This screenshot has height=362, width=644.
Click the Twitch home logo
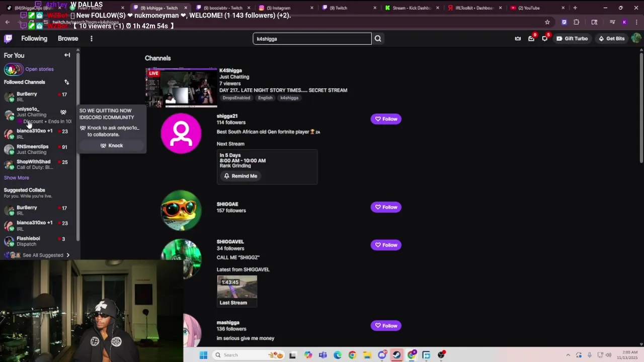(8, 39)
